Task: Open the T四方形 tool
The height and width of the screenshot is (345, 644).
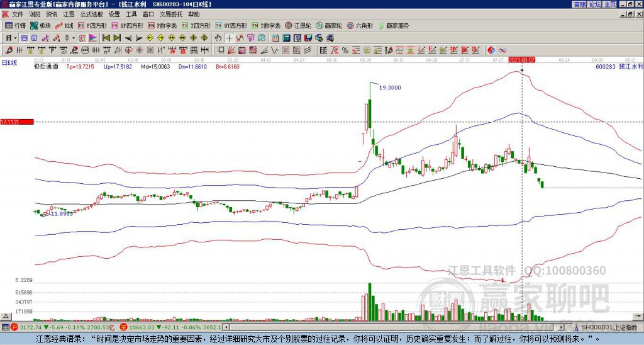Action: (x=196, y=25)
